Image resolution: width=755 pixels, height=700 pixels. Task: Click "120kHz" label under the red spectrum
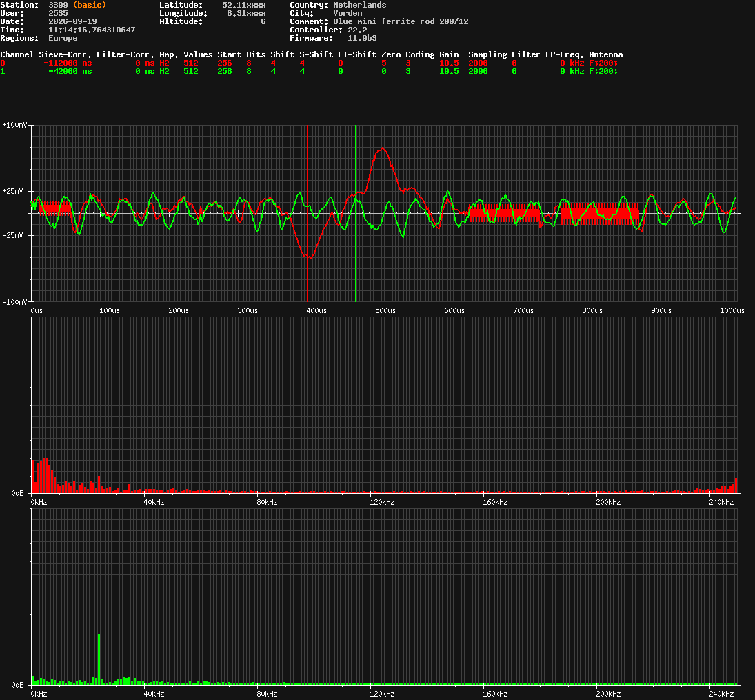tap(382, 502)
